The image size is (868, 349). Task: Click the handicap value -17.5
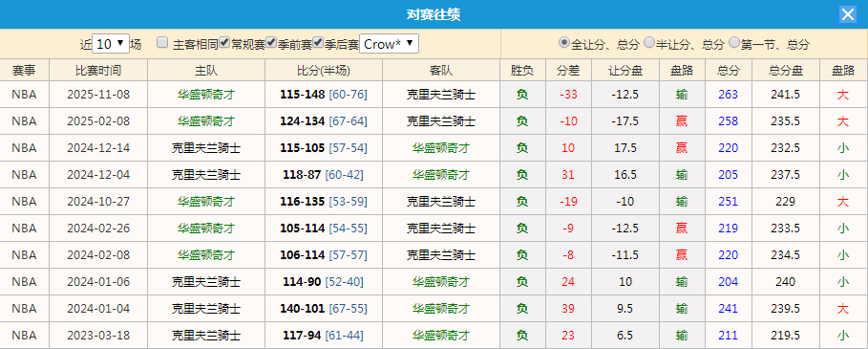(625, 121)
